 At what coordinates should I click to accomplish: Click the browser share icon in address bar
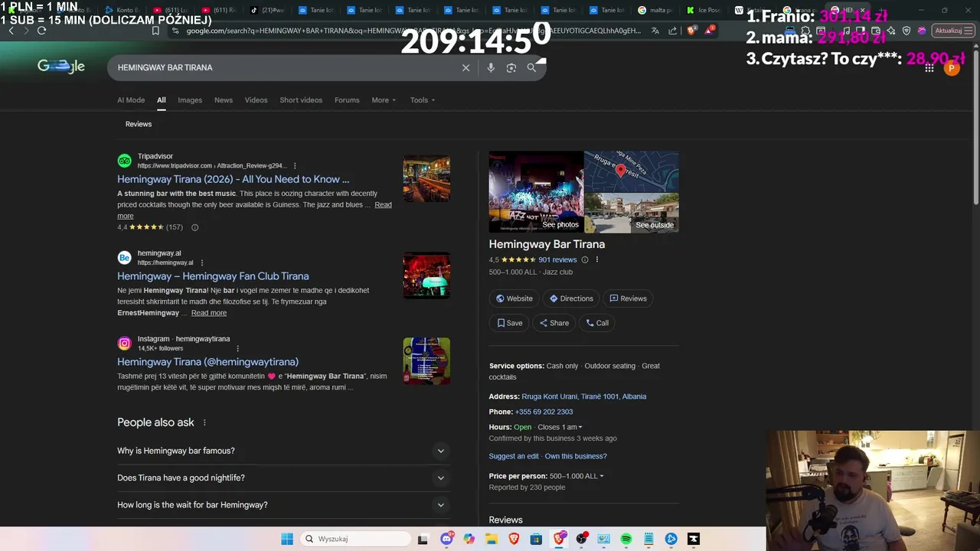[672, 31]
